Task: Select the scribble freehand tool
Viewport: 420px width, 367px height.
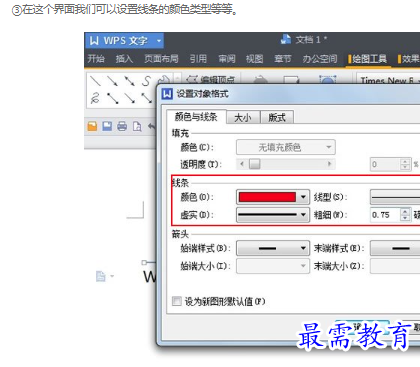Action: coord(95,98)
